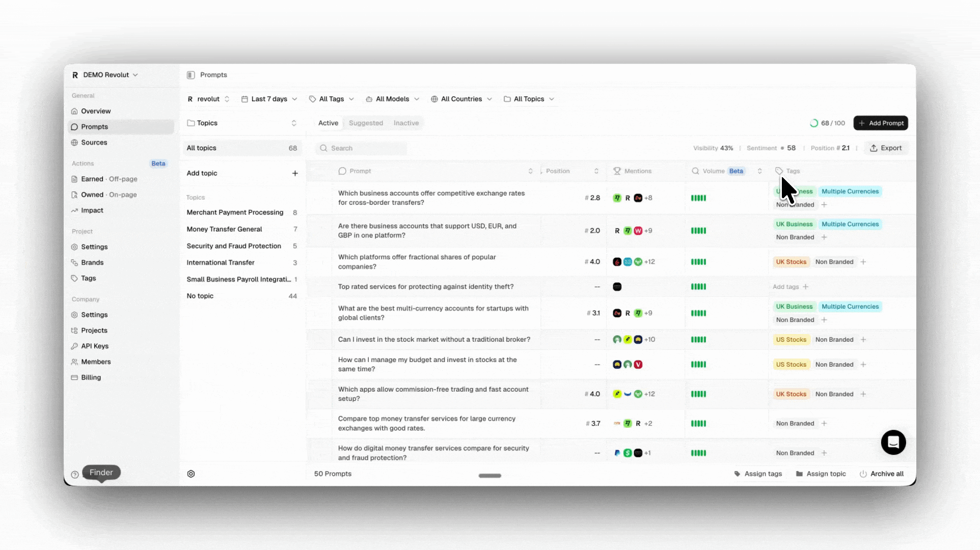Expand the Last 7 days date dropdown

click(269, 99)
